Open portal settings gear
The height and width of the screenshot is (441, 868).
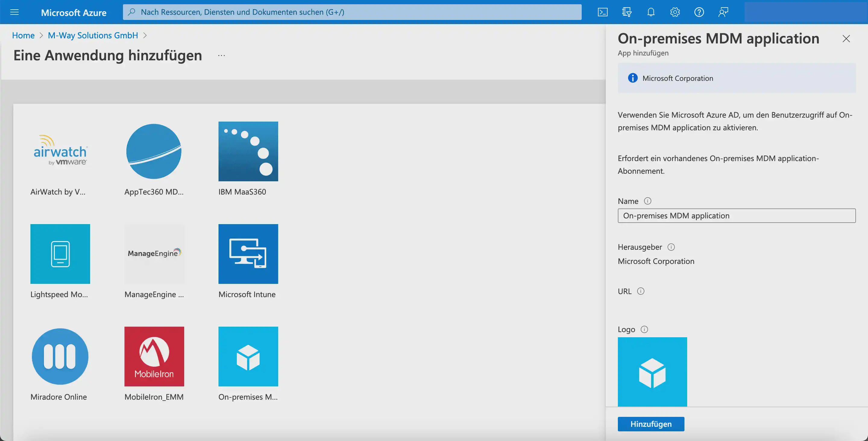pyautogui.click(x=675, y=12)
